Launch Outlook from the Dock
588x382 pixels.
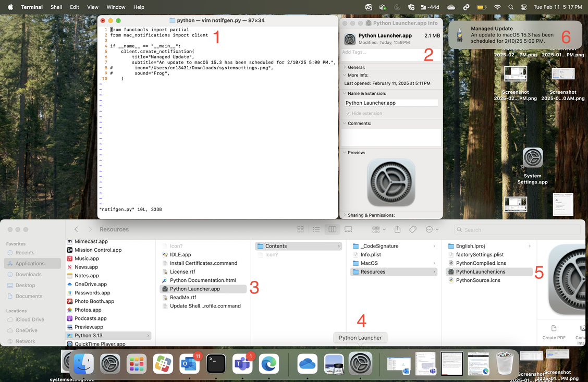tap(189, 364)
